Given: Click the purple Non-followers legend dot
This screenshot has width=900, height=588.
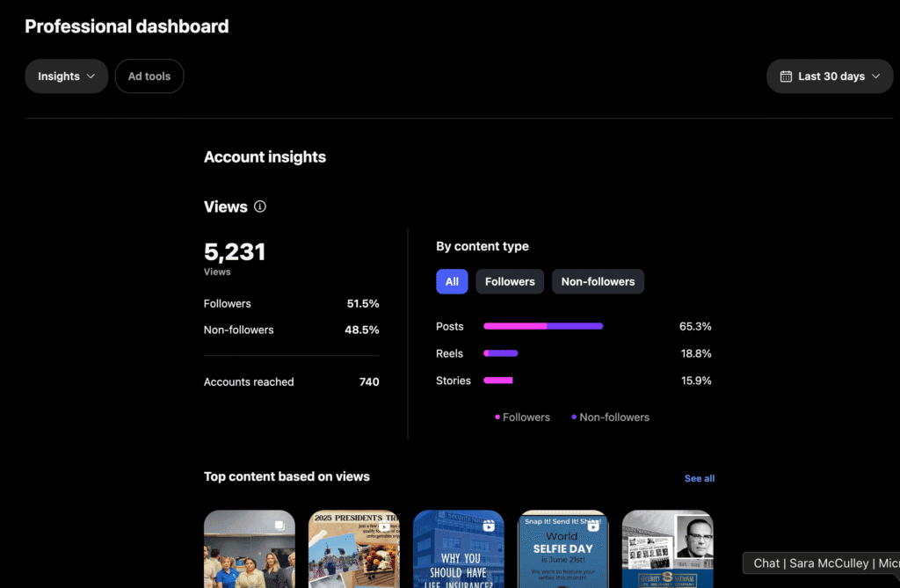Looking at the screenshot, I should point(574,417).
